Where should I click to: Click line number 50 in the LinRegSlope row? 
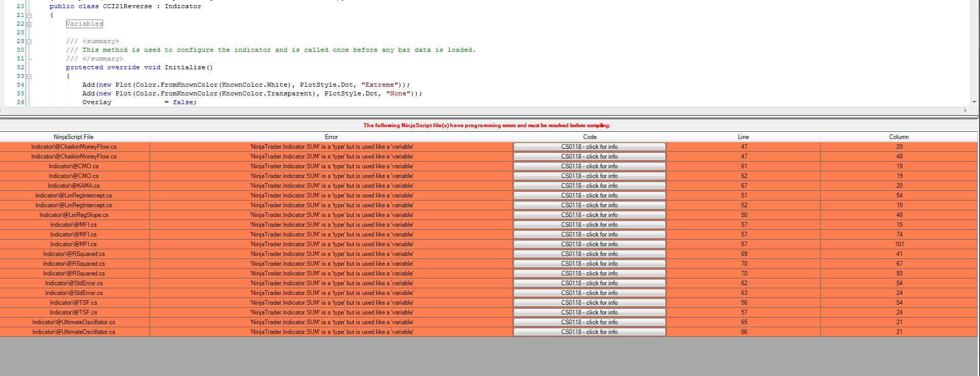click(x=744, y=215)
